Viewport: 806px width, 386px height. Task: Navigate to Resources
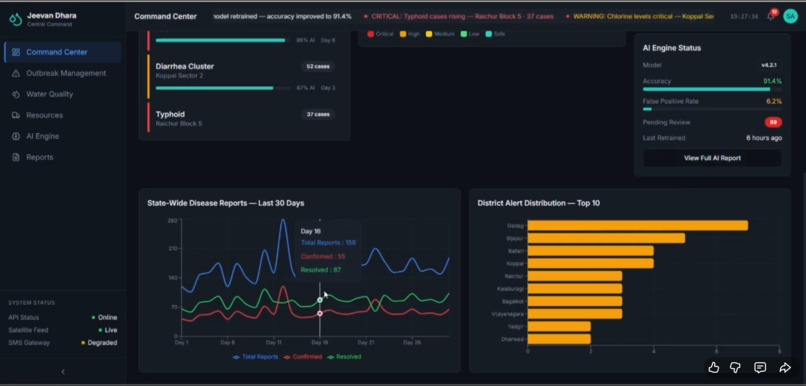63,115
